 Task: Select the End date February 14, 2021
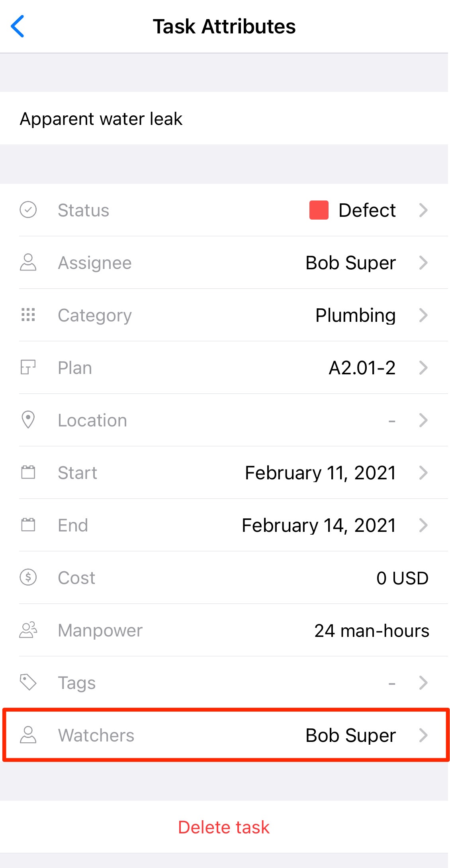pyautogui.click(x=319, y=525)
